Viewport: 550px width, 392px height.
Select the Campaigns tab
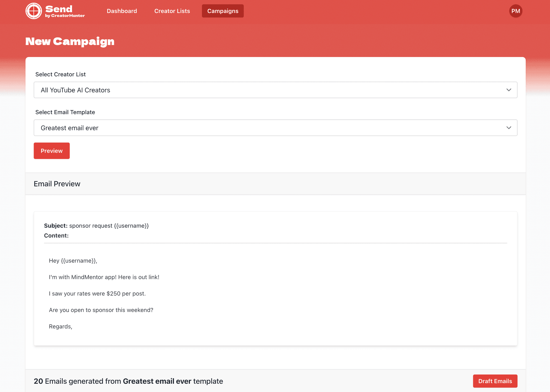223,11
